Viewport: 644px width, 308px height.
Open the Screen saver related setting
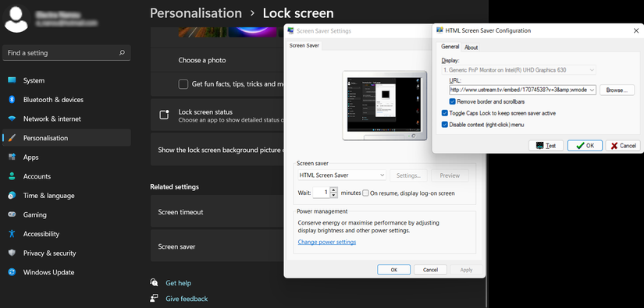pos(217,246)
